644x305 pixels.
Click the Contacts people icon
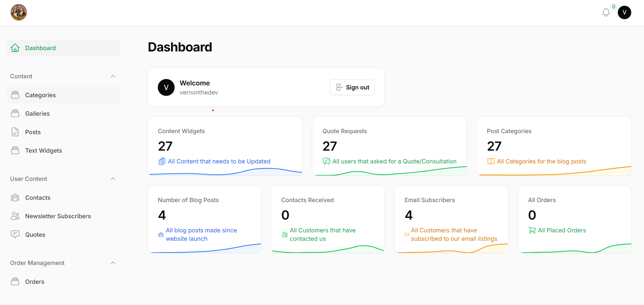click(15, 197)
